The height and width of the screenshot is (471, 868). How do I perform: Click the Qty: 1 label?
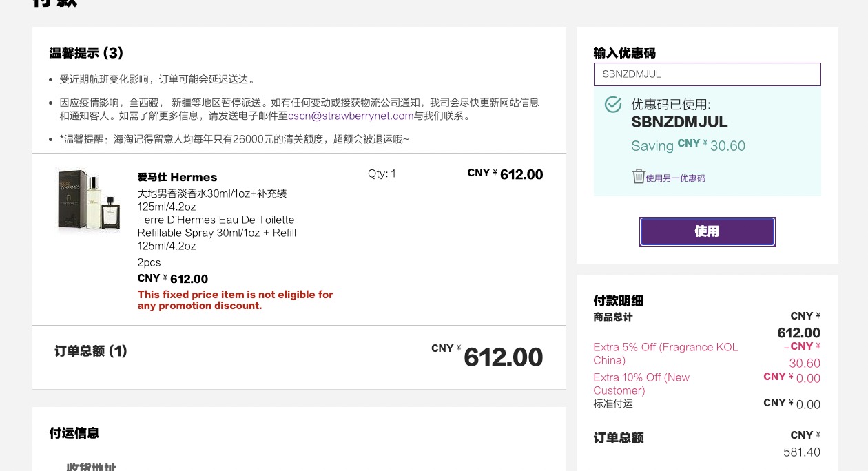(x=382, y=174)
